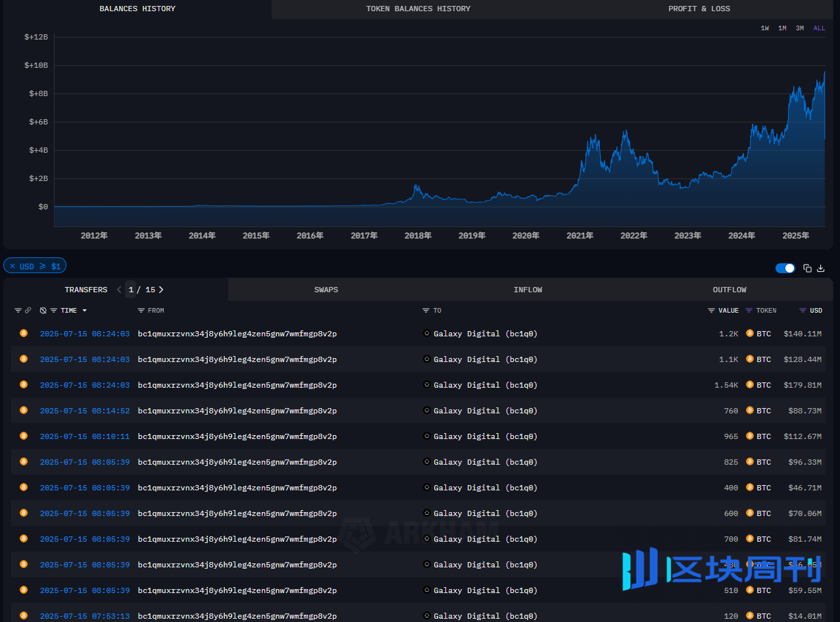840x622 pixels.
Task: Click the Bitcoin chain icon in the $88.73M row
Action: (x=24, y=410)
